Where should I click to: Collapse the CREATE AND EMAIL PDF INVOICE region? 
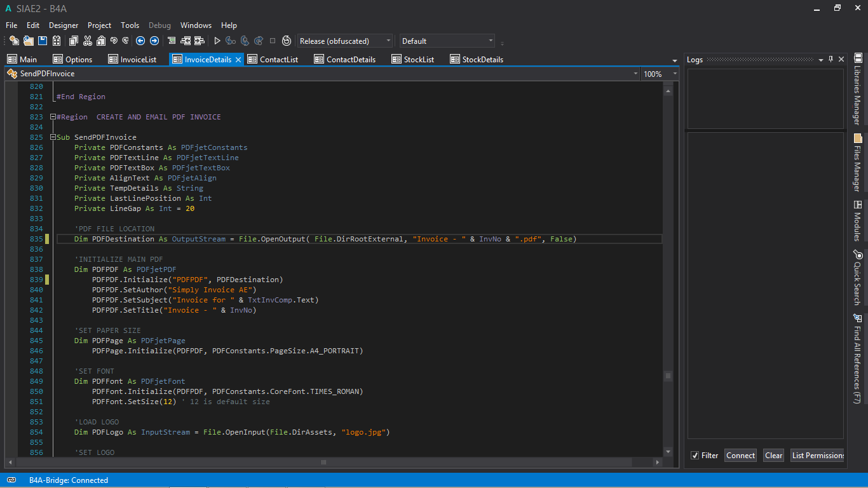[x=53, y=117]
